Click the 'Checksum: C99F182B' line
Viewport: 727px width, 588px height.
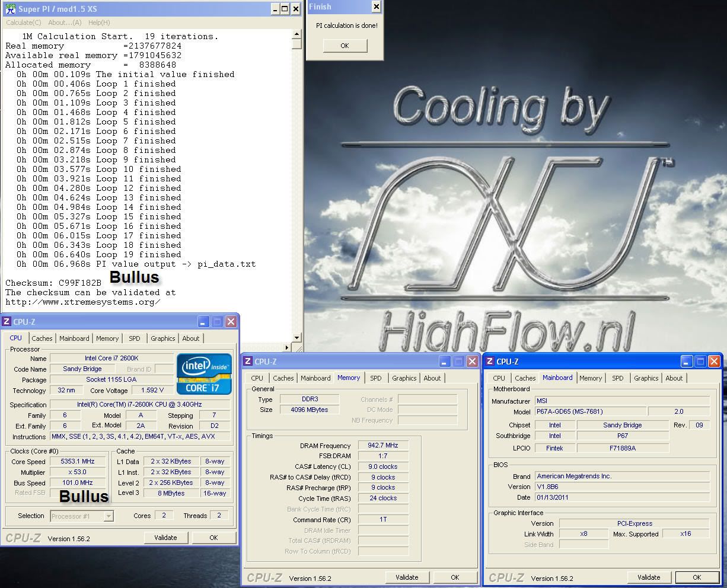coord(53,283)
